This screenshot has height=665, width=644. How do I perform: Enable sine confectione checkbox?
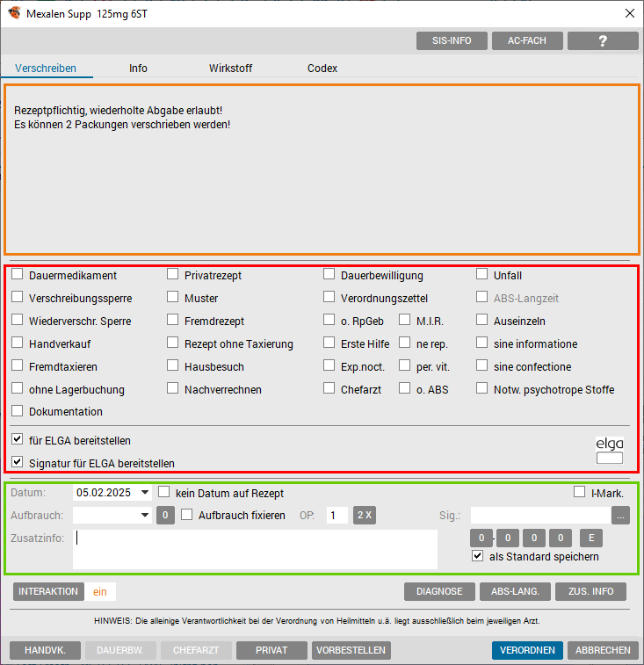[482, 365]
